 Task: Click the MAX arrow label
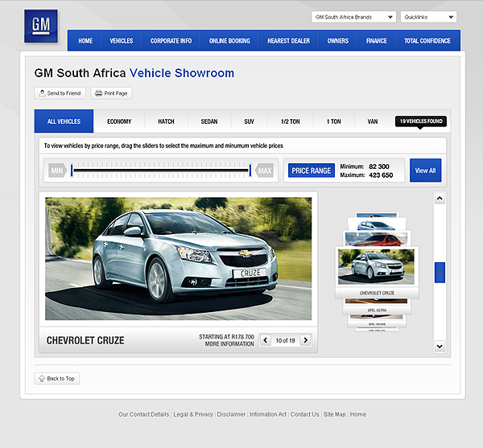264,171
